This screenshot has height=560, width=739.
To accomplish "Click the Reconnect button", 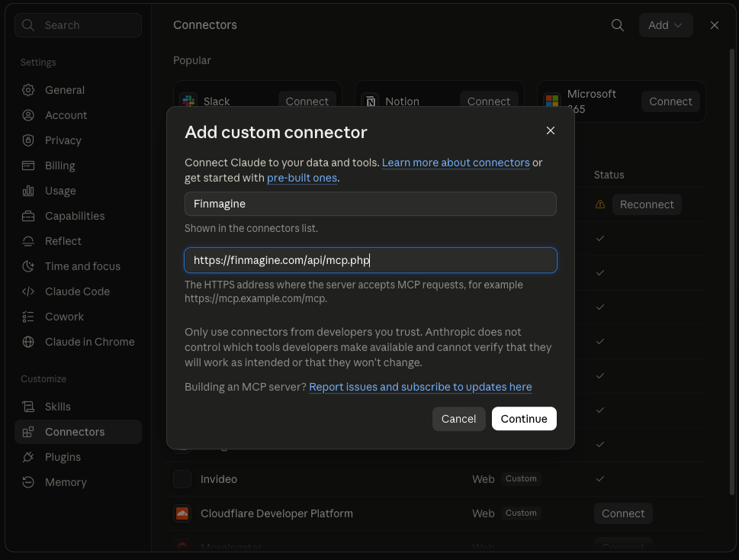I will (x=647, y=204).
